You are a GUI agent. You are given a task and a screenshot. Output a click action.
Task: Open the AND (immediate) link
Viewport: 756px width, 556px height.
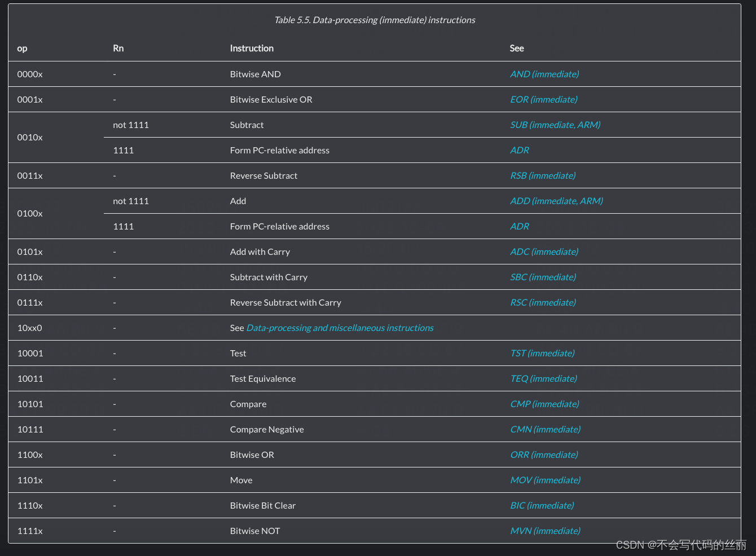click(544, 74)
